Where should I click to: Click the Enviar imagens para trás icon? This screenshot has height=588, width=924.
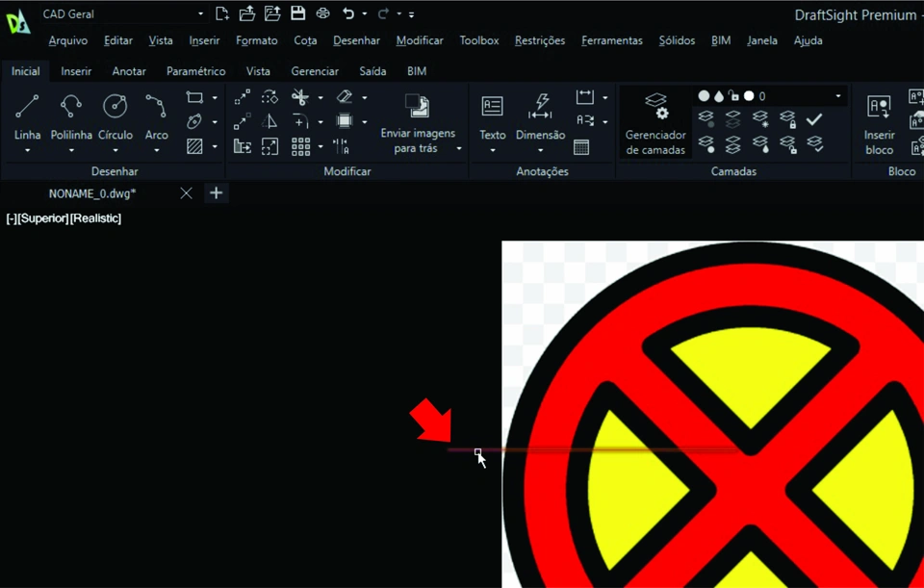417,106
